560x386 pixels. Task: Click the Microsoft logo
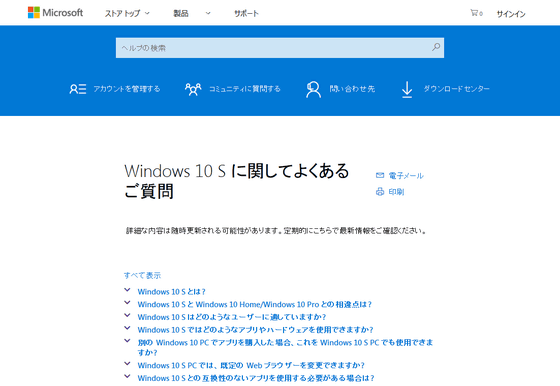pyautogui.click(x=55, y=12)
